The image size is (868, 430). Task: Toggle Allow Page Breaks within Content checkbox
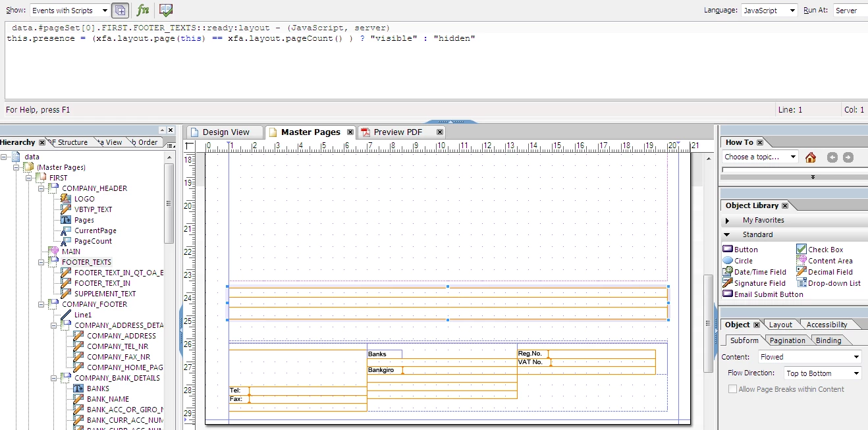[x=732, y=389]
